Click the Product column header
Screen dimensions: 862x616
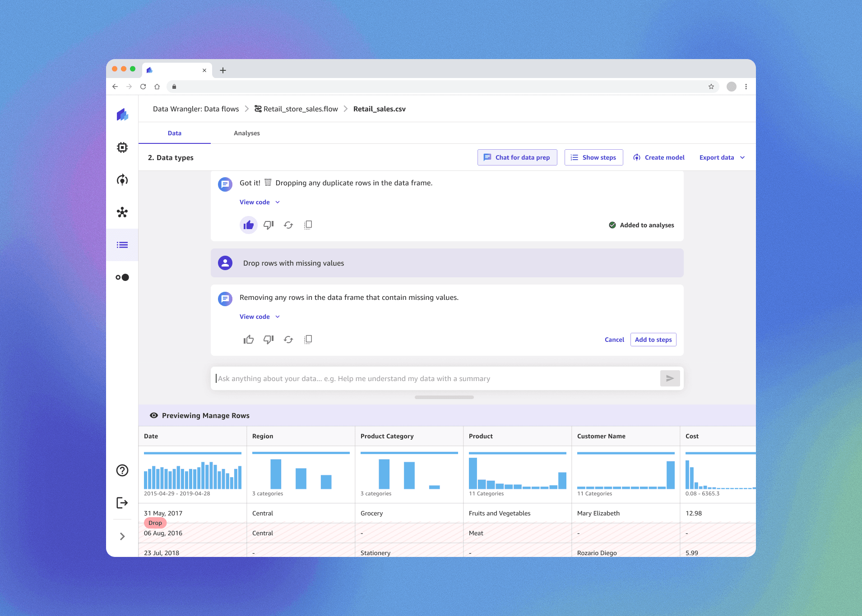pyautogui.click(x=518, y=436)
